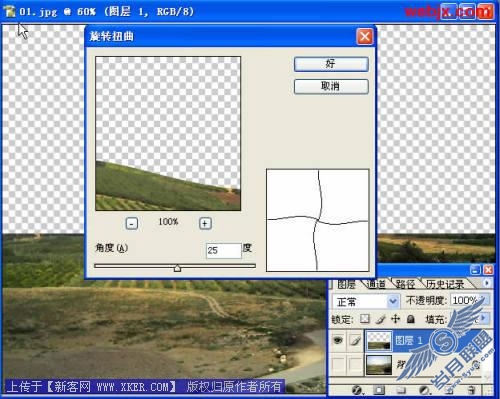500x399 pixels.
Task: Add a layer style via the fx icon
Action: (x=357, y=390)
